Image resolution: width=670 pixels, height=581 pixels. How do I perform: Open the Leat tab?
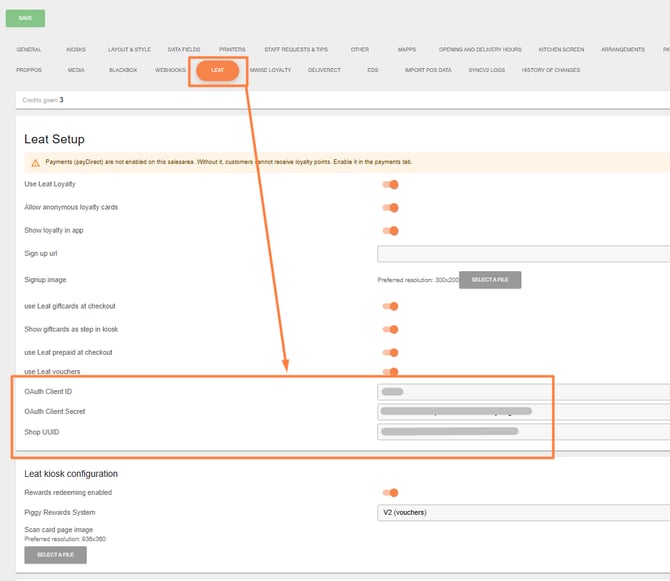[x=217, y=70]
